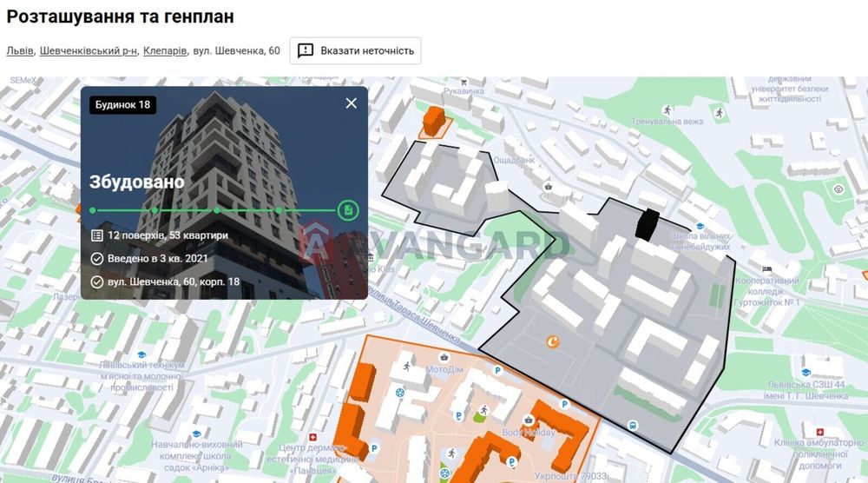This screenshot has width=868, height=483.
Task: Click the basket icon above Body Holiday
Action: pyautogui.click(x=529, y=420)
